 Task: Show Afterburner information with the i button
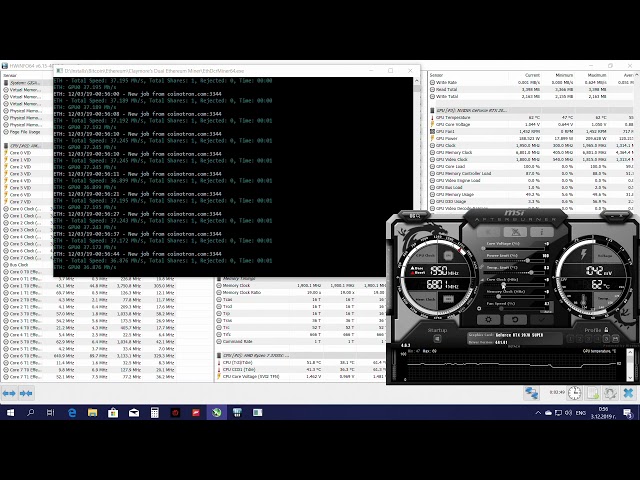pyautogui.click(x=542, y=232)
